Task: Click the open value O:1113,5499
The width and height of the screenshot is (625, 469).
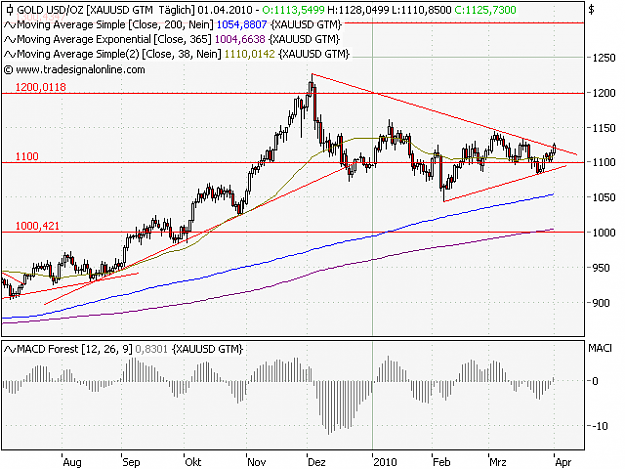Action: tap(294, 10)
